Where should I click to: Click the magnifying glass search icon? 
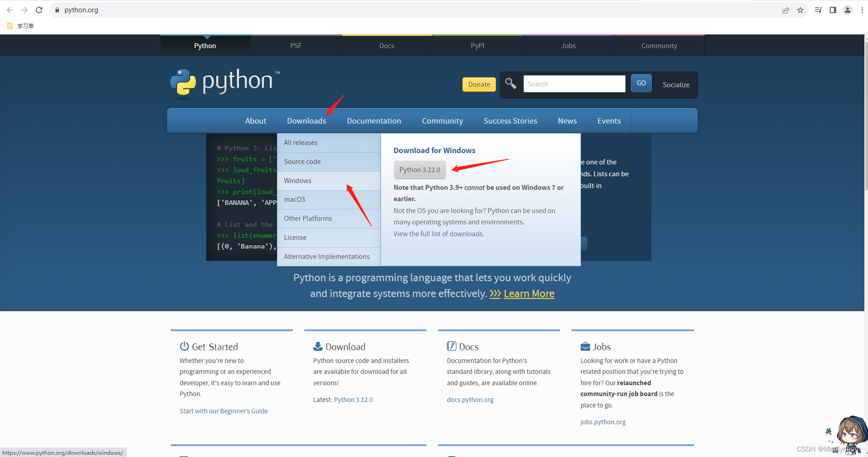[511, 84]
